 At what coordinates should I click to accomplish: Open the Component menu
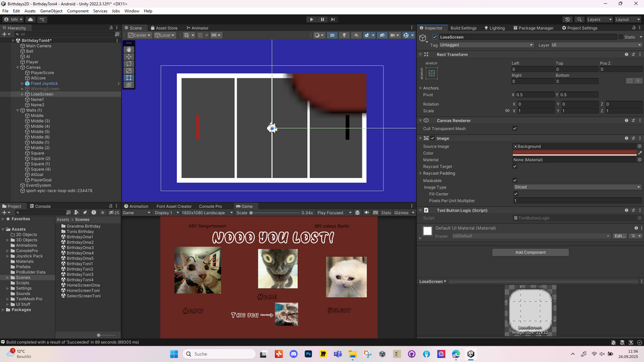(x=78, y=11)
